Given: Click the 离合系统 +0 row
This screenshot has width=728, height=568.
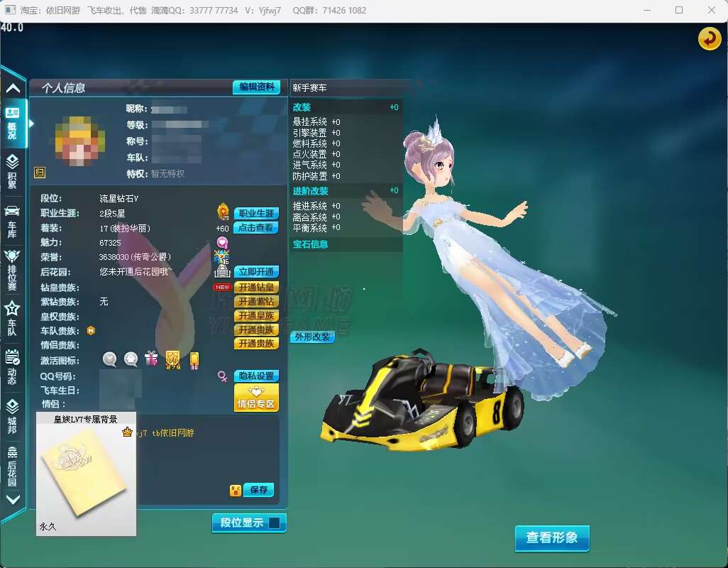Looking at the screenshot, I should tap(316, 217).
